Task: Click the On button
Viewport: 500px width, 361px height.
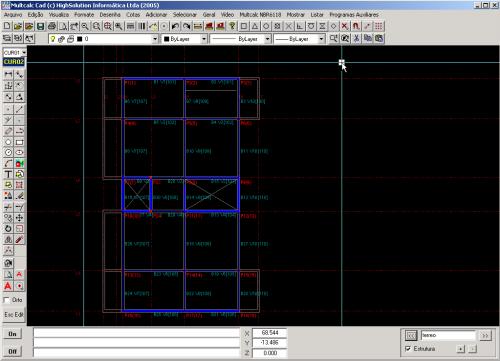Action: 12,334
